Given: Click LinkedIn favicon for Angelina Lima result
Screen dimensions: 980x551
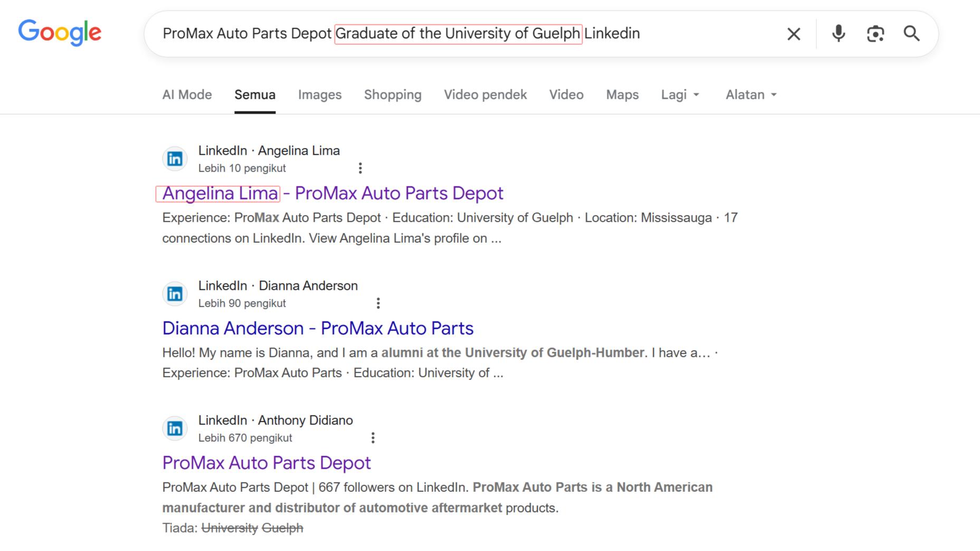Looking at the screenshot, I should pyautogui.click(x=175, y=158).
